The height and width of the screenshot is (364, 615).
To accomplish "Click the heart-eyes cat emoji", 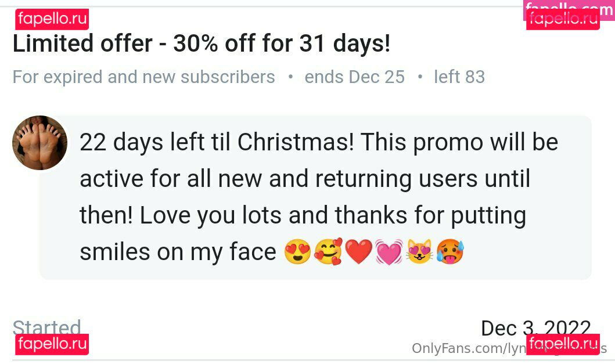I will 419,251.
